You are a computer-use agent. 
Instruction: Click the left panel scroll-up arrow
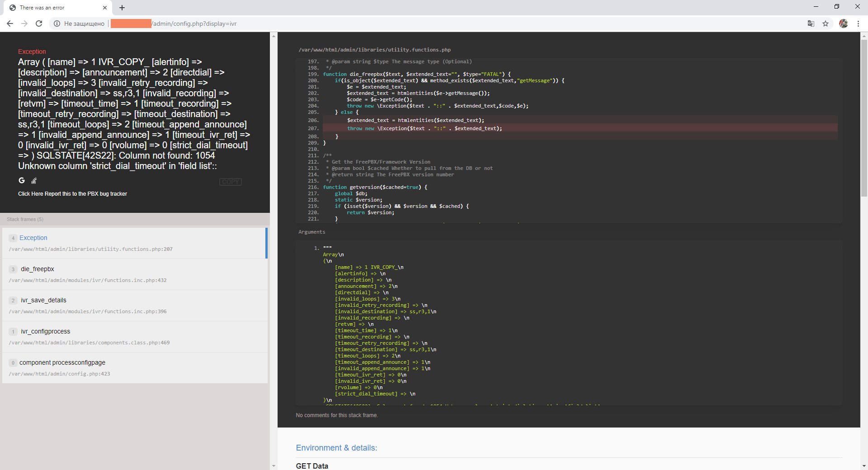coord(274,36)
